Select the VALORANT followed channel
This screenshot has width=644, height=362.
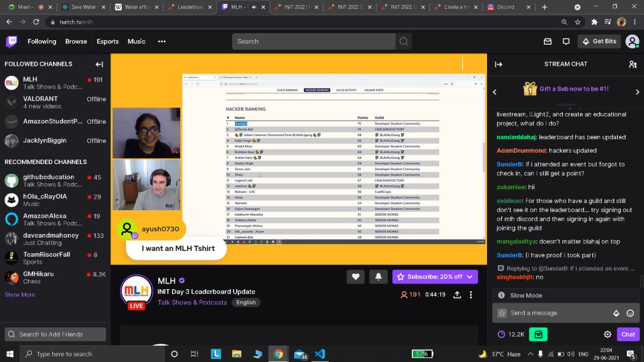coord(55,102)
